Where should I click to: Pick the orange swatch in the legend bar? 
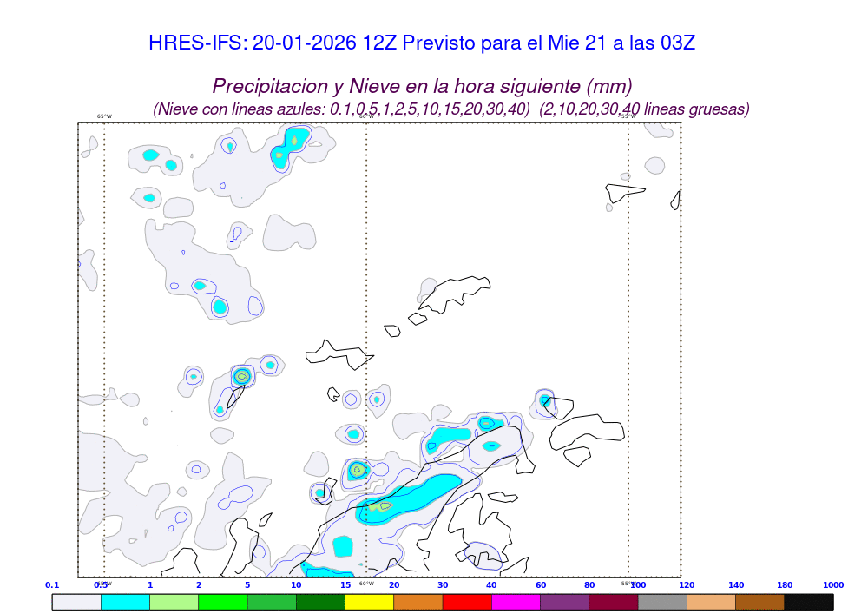418,601
